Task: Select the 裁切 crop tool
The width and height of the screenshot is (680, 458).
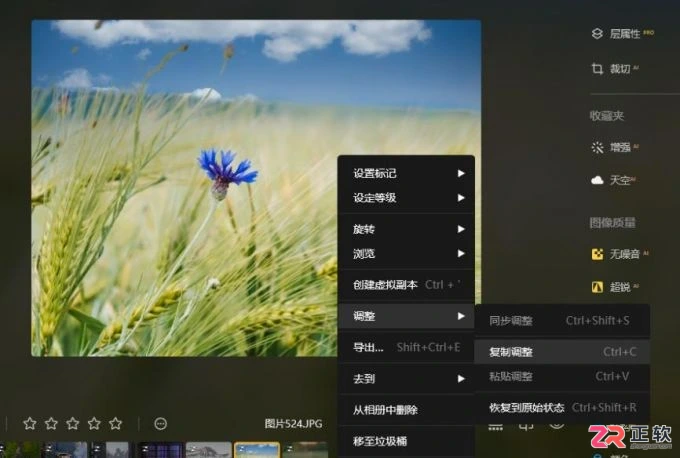Action: (615, 69)
